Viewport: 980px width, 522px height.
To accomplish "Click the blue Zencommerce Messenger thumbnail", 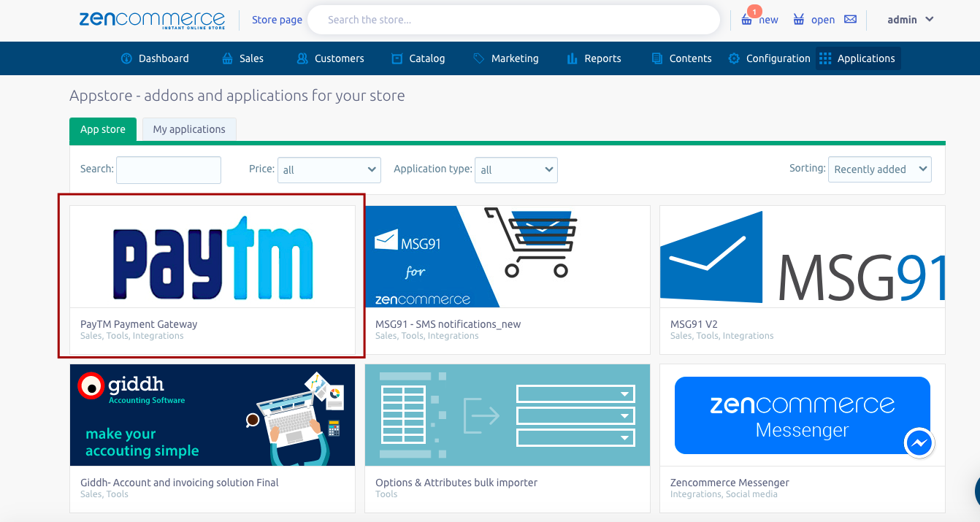I will pyautogui.click(x=802, y=415).
